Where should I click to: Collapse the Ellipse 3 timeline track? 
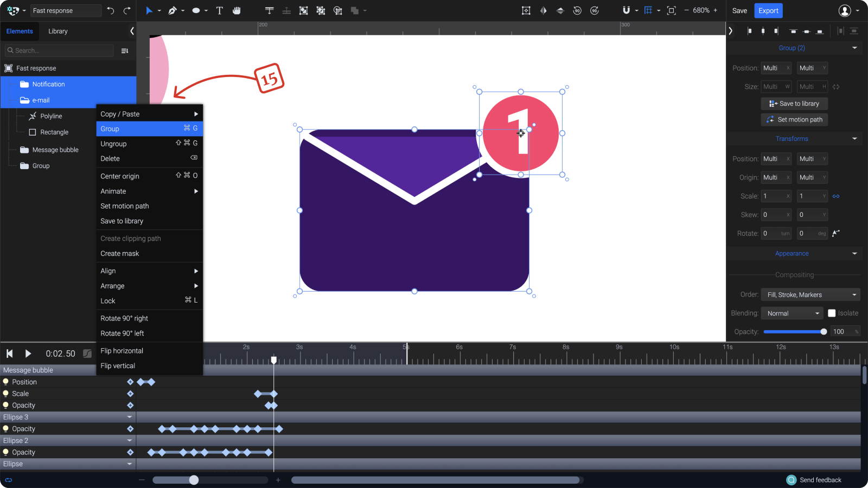129,417
